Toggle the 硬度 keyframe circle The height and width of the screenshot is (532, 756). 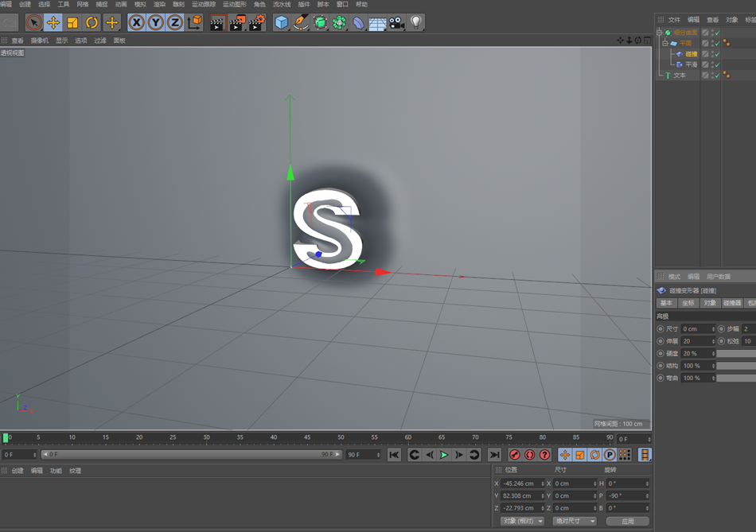[661, 353]
